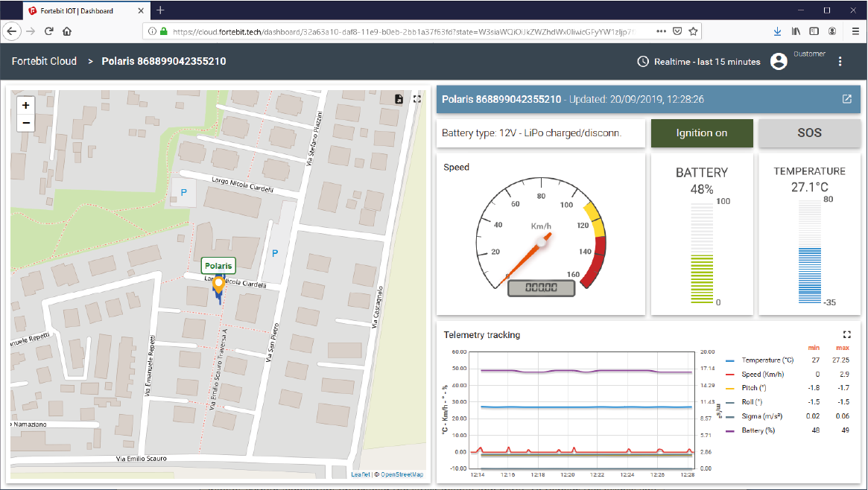This screenshot has height=490, width=868.
Task: Zoom in on the map
Action: (25, 105)
